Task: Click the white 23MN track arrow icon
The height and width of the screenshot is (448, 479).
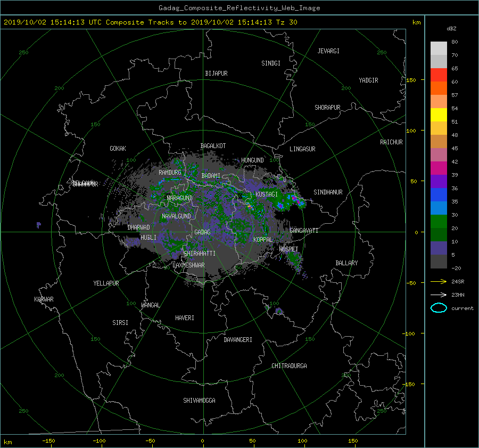Action: pyautogui.click(x=439, y=295)
